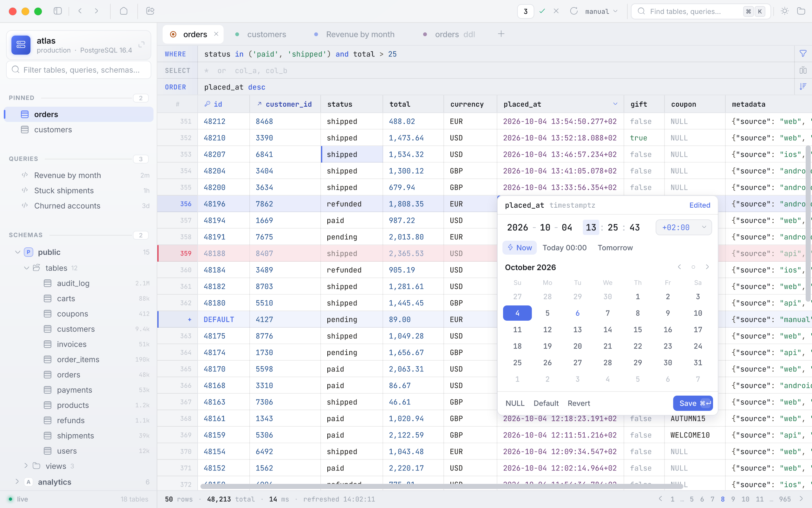Open the columns chooser icon
Screen dimensions: 812x508
pos(803,70)
